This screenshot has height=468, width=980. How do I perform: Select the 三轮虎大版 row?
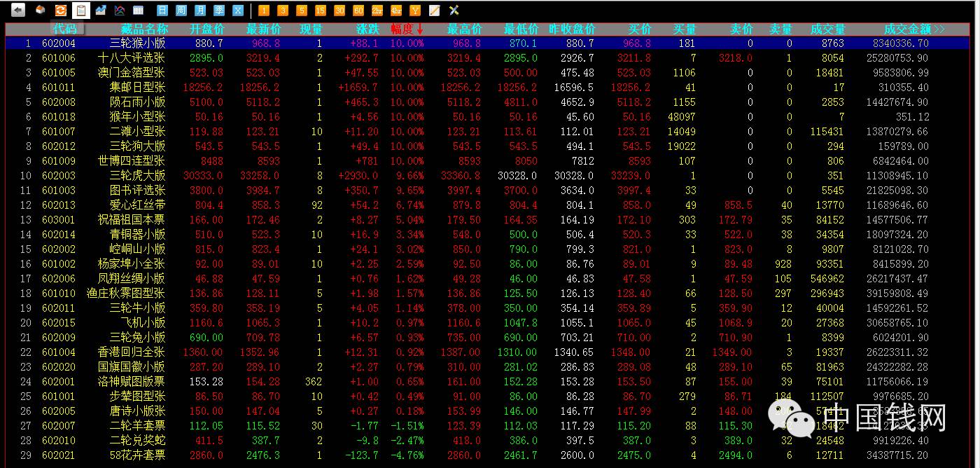pos(488,175)
